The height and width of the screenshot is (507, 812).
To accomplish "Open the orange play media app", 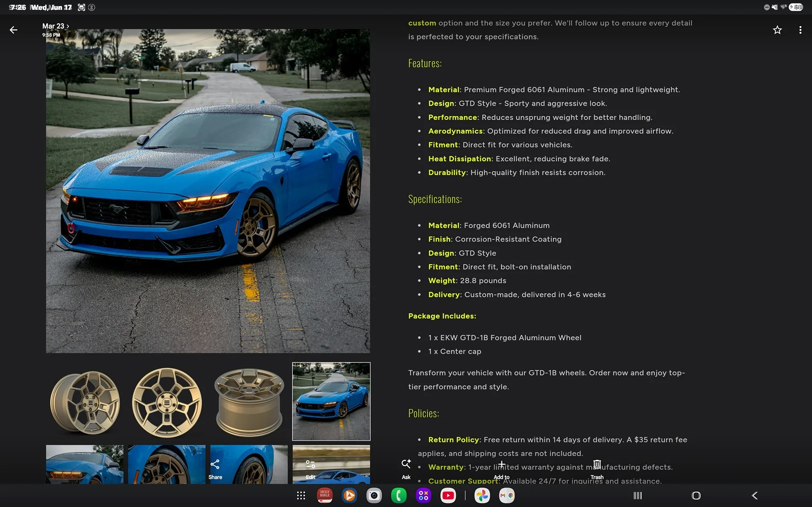I will [x=350, y=495].
